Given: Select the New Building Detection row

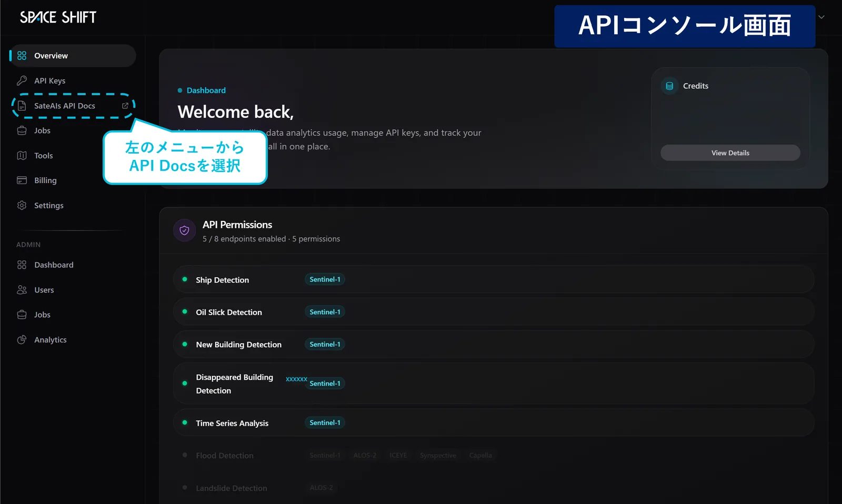Looking at the screenshot, I should 494,344.
